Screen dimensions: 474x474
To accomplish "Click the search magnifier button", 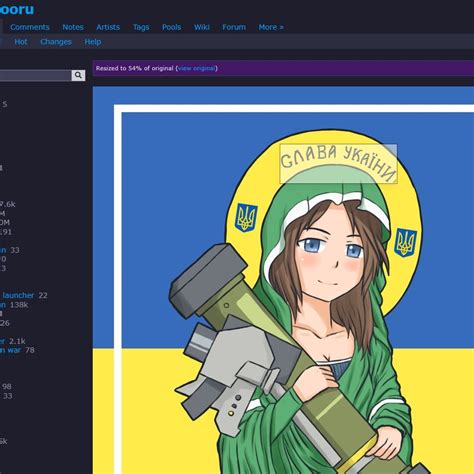I will [x=78, y=75].
